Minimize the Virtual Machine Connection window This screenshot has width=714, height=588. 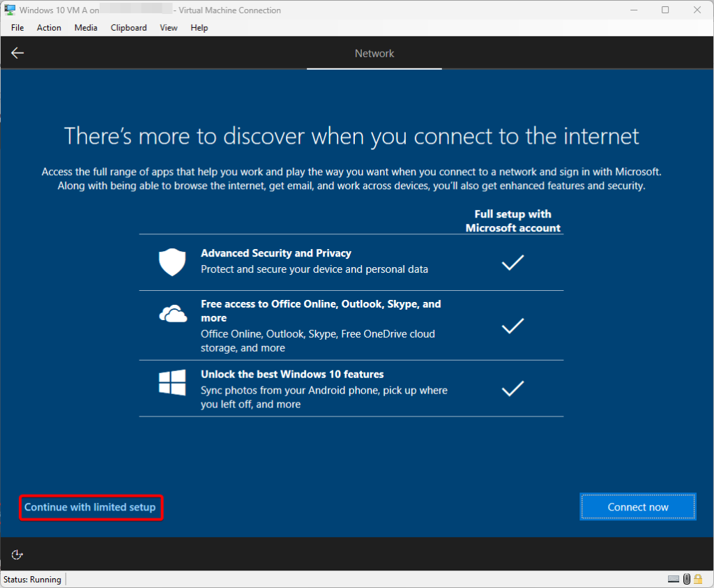633,10
